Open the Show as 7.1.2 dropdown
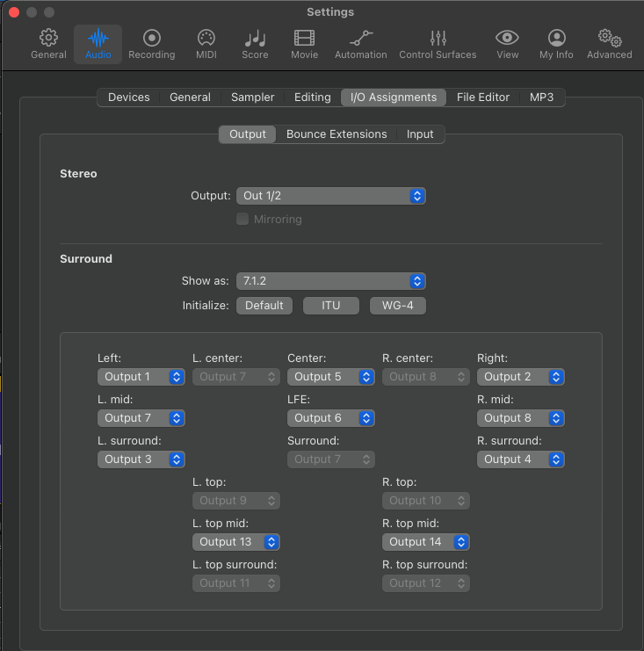This screenshot has width=644, height=651. [330, 281]
